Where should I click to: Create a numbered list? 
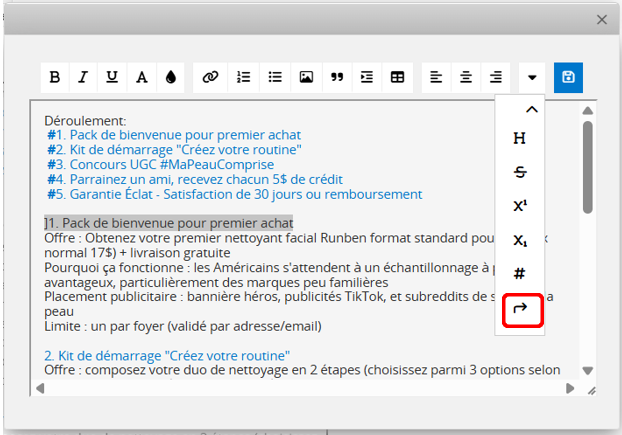(x=243, y=77)
